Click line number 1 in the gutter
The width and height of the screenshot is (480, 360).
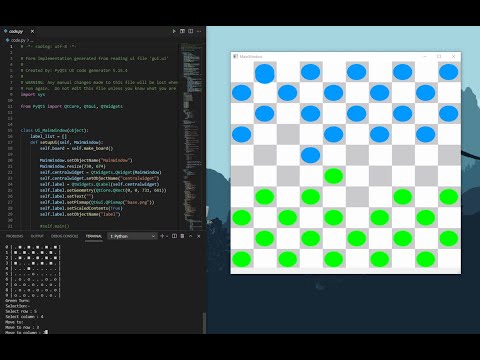(x=11, y=46)
